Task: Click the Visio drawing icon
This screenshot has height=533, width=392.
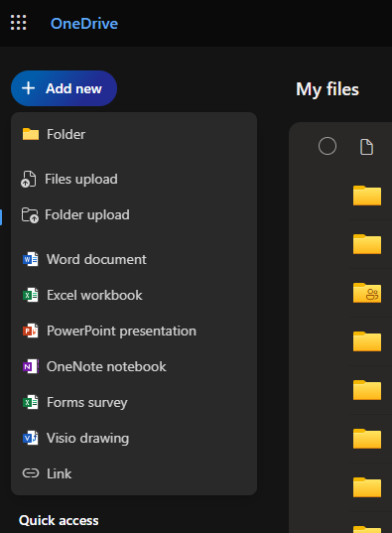Action: coord(30,438)
